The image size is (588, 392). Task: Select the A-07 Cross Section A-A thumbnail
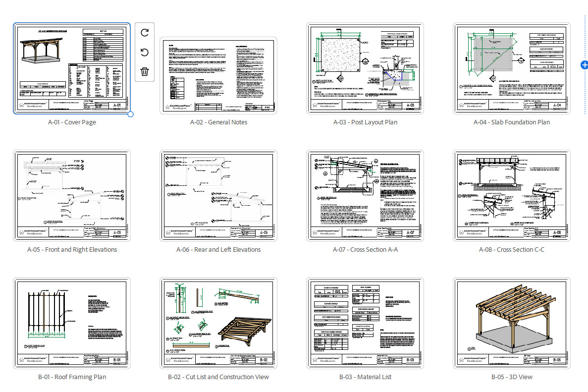[365, 195]
